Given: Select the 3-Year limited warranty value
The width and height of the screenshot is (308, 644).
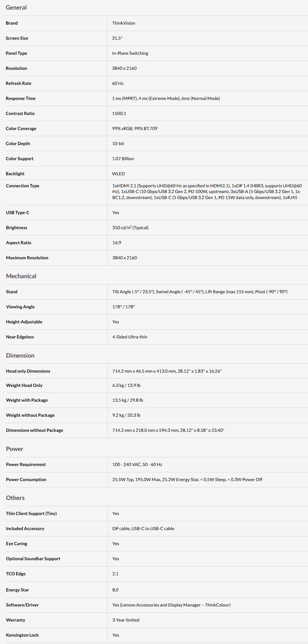Looking at the screenshot, I should [126, 620].
